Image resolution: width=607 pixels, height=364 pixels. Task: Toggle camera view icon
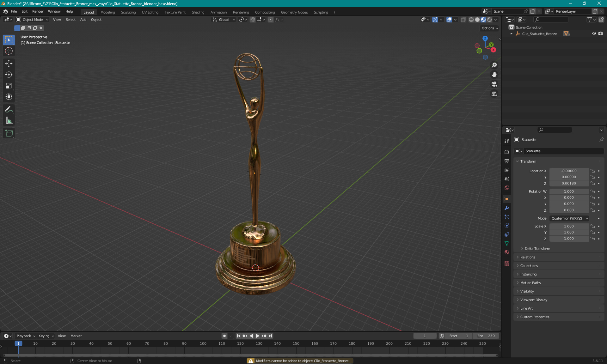pos(494,84)
